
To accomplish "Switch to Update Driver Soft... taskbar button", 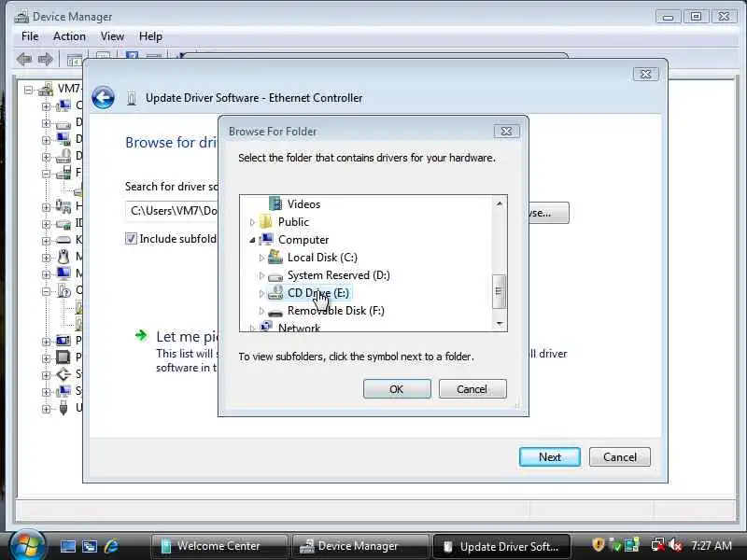I will (x=502, y=546).
